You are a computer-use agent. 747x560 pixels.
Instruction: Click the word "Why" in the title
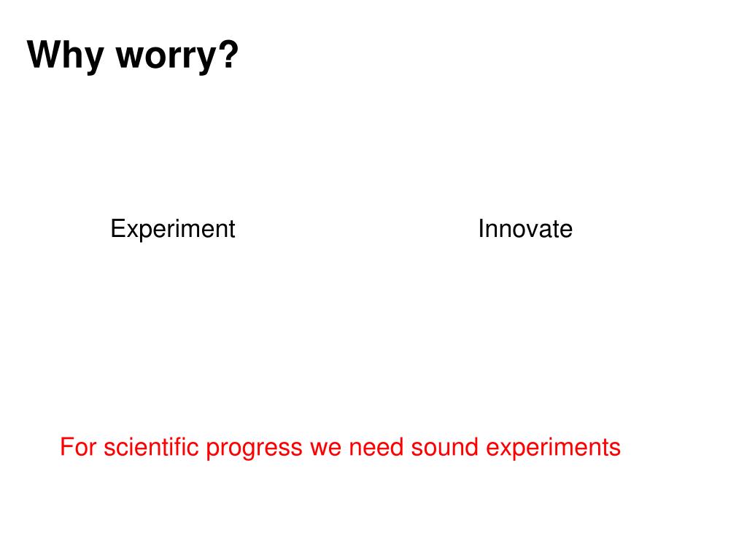[x=65, y=55]
